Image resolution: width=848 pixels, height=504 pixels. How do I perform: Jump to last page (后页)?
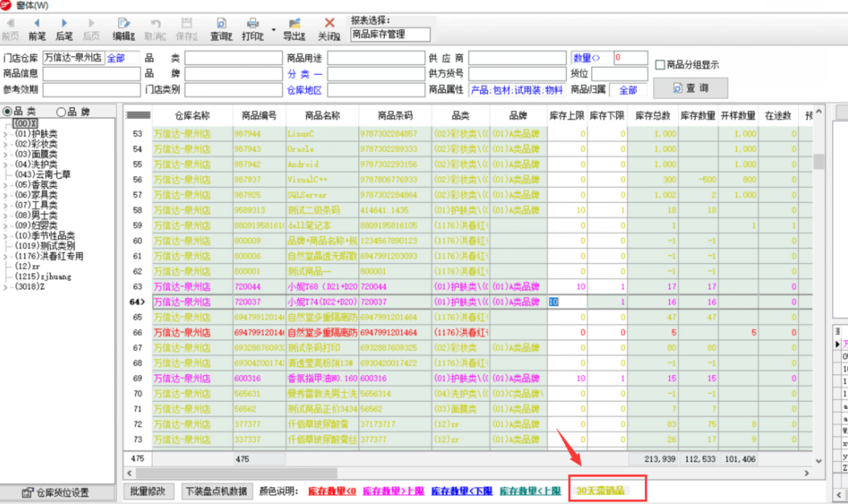point(91,29)
